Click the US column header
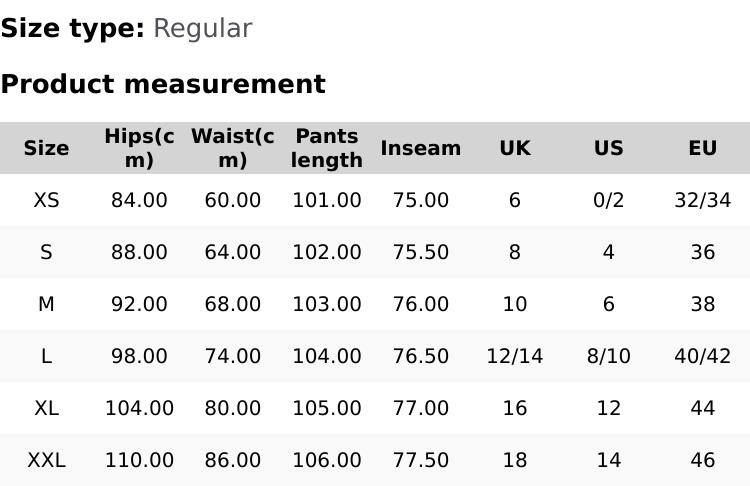750x486 pixels. point(608,148)
